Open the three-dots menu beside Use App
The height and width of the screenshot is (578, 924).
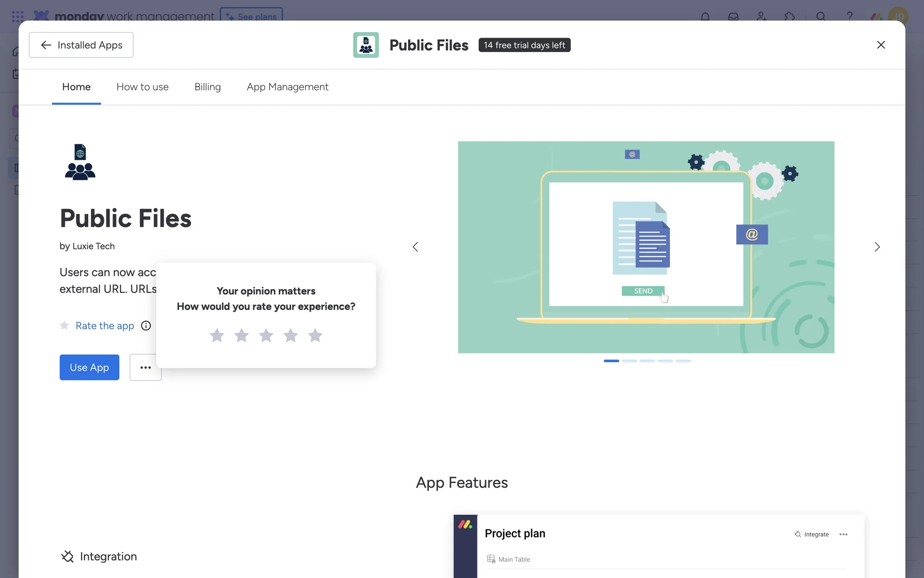click(x=145, y=368)
